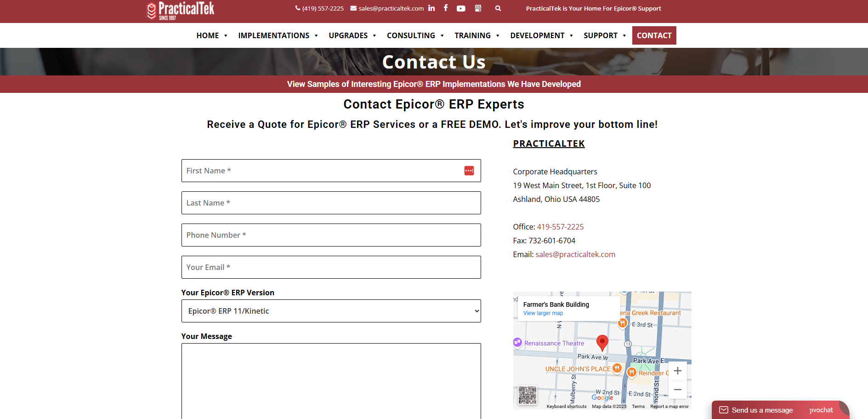Click View larger map link

point(543,313)
